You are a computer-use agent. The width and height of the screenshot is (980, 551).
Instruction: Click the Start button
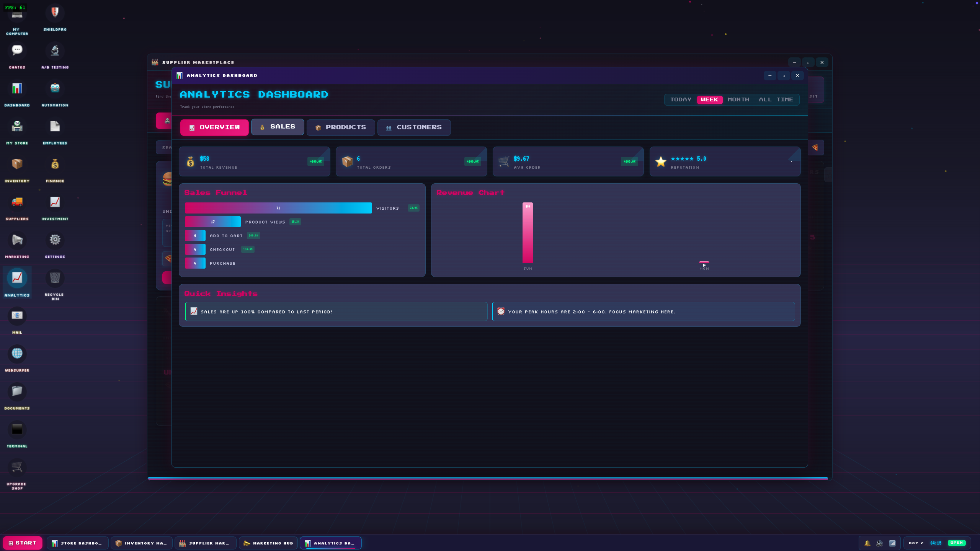(x=23, y=543)
